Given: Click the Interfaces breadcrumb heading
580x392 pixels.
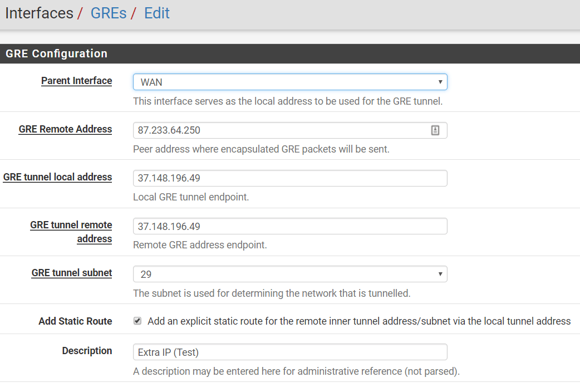Looking at the screenshot, I should 39,13.
